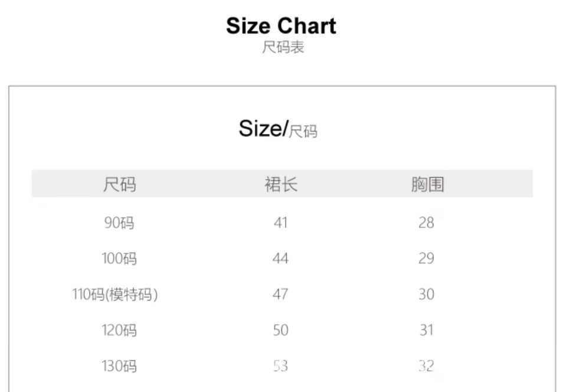Screen dimensions: 563x392
Task: Click the 裙长 column header
Action: click(280, 185)
